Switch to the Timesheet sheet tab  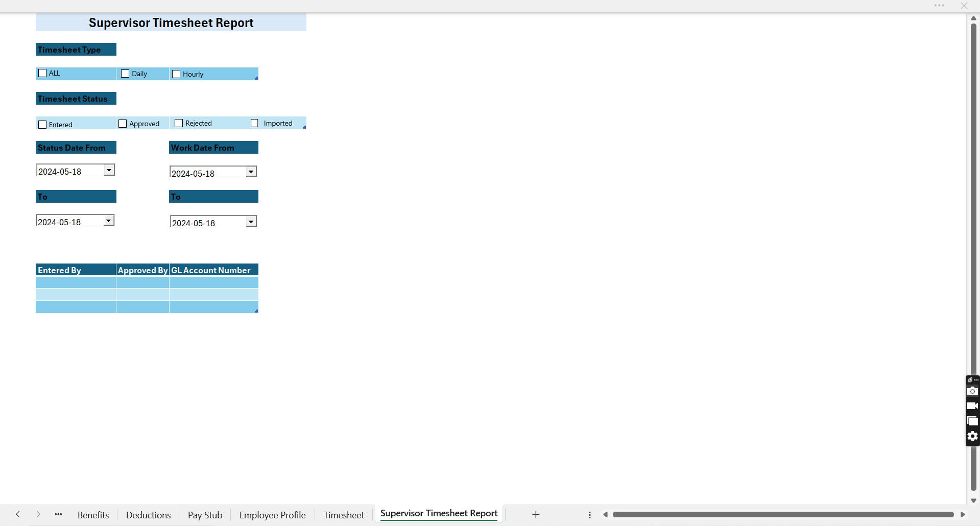[344, 514]
